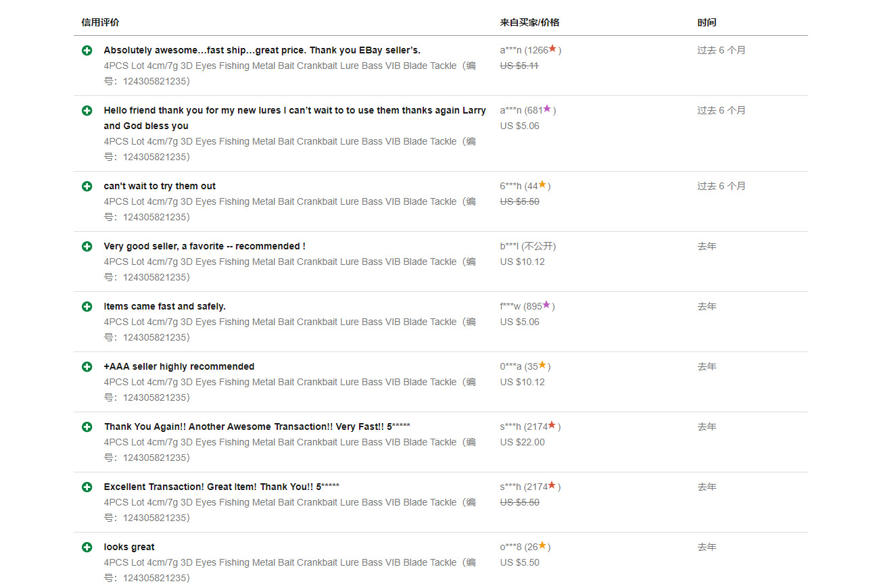Click the comment "Thank You Again!! Another Awesome Transaction!!"

pyautogui.click(x=257, y=426)
